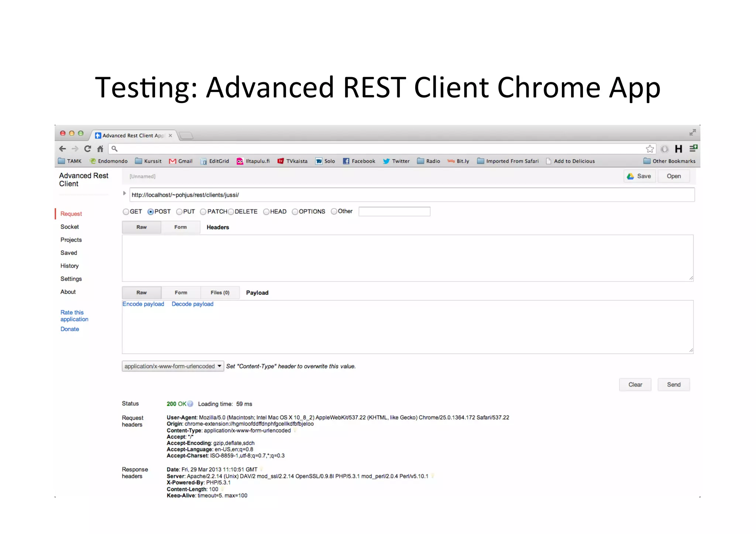
Task: Click the Add to Delicious bookmarklet
Action: pos(571,161)
